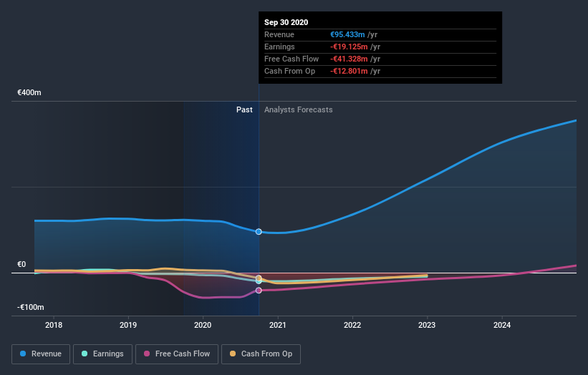Click the 2023 x-axis label
Viewport: 588px width, 375px height.
pos(427,325)
